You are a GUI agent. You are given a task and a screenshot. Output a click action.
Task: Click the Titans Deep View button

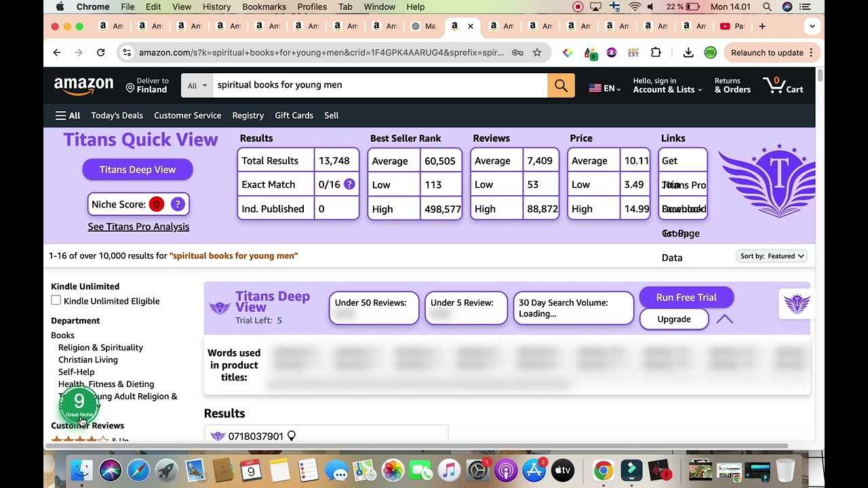[138, 169]
